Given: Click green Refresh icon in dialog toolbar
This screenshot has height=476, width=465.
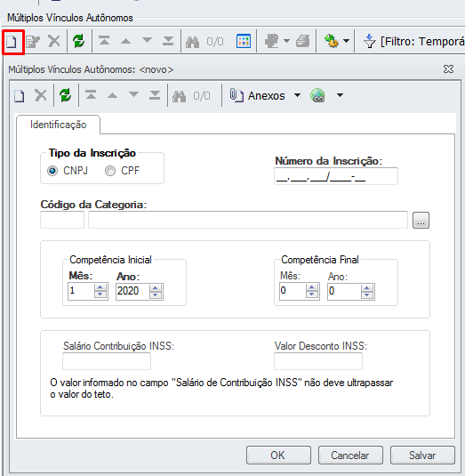Looking at the screenshot, I should coord(65,95).
